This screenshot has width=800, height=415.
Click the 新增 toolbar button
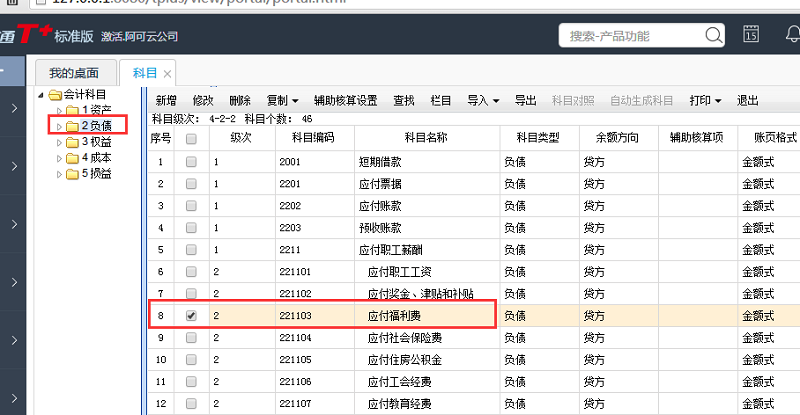166,101
